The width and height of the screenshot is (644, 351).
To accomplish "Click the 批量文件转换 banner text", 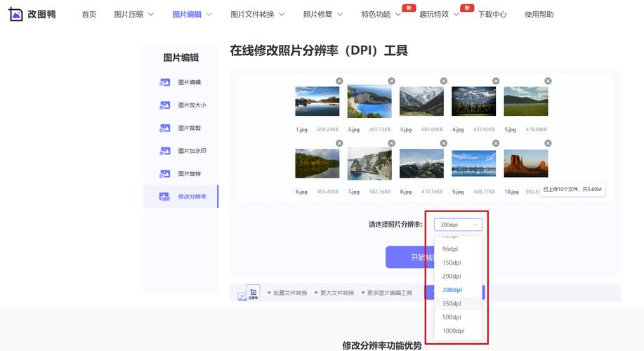I will [290, 293].
